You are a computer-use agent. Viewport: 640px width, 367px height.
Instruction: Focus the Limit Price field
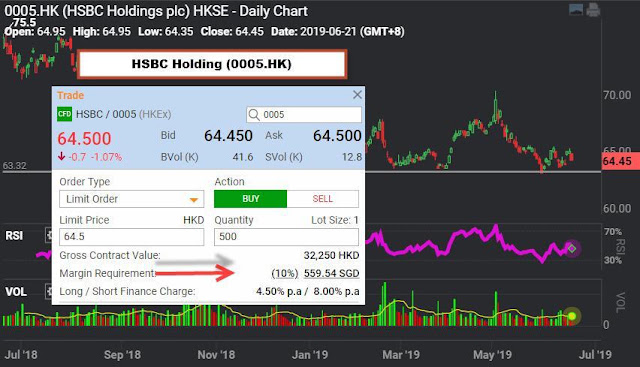(x=131, y=237)
